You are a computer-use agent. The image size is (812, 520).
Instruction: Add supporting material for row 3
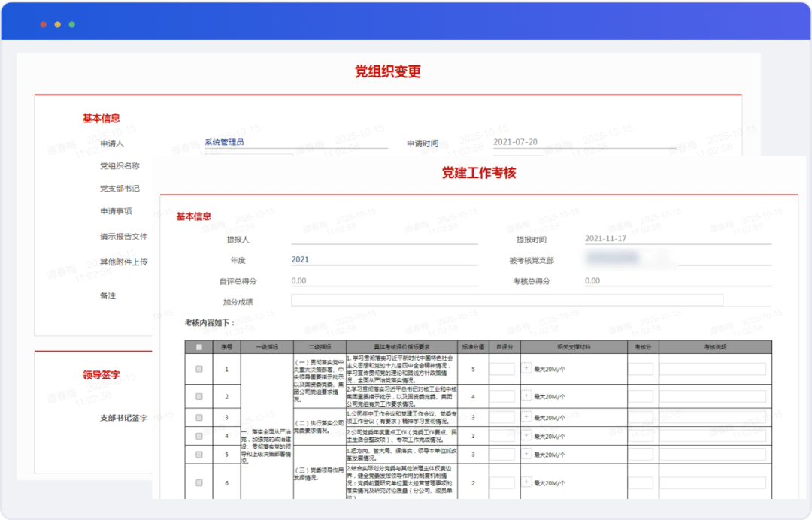tap(526, 417)
